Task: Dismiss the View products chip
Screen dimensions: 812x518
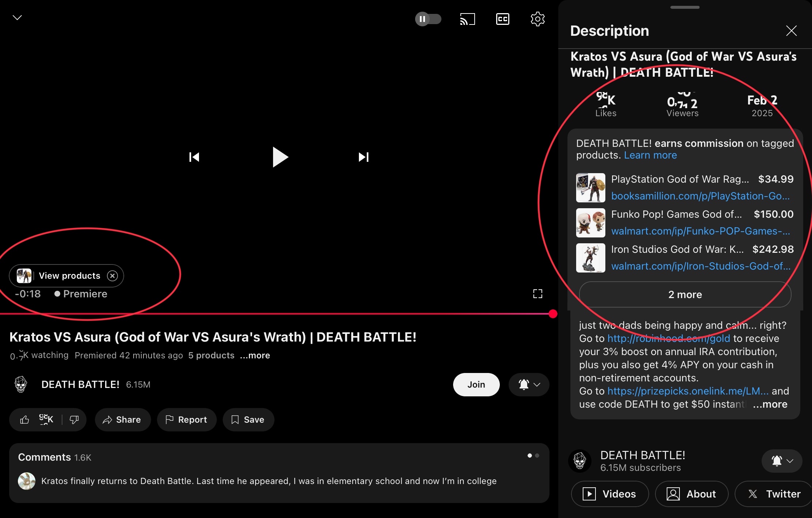Action: (112, 276)
